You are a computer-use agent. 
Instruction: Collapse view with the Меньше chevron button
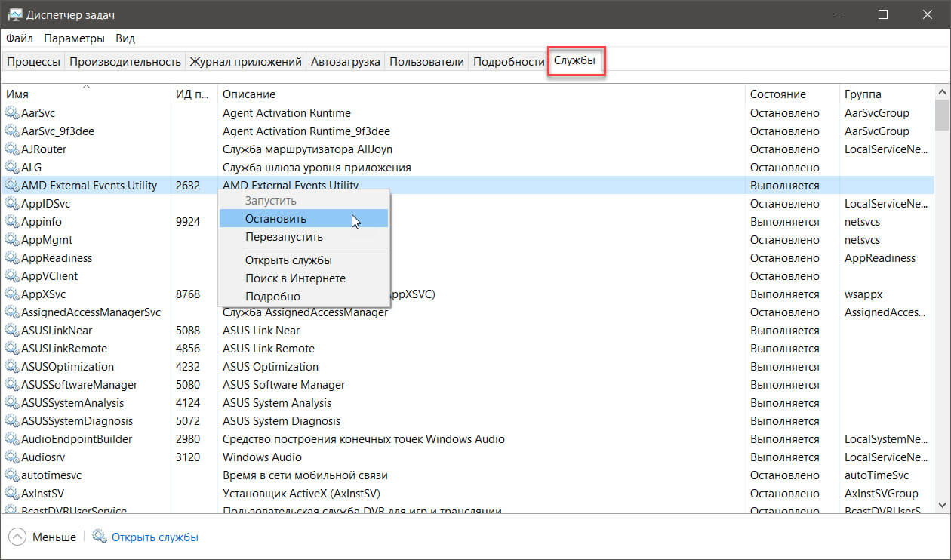tap(17, 537)
